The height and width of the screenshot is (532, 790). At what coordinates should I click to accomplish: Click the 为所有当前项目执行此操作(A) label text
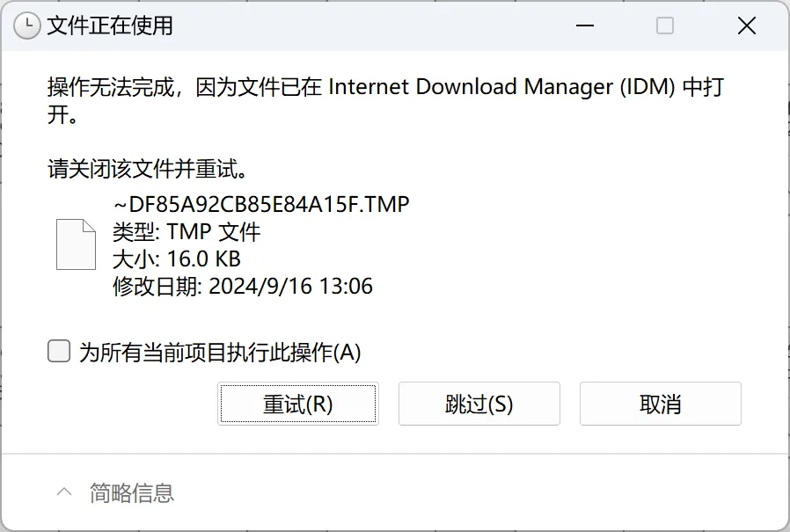point(220,352)
